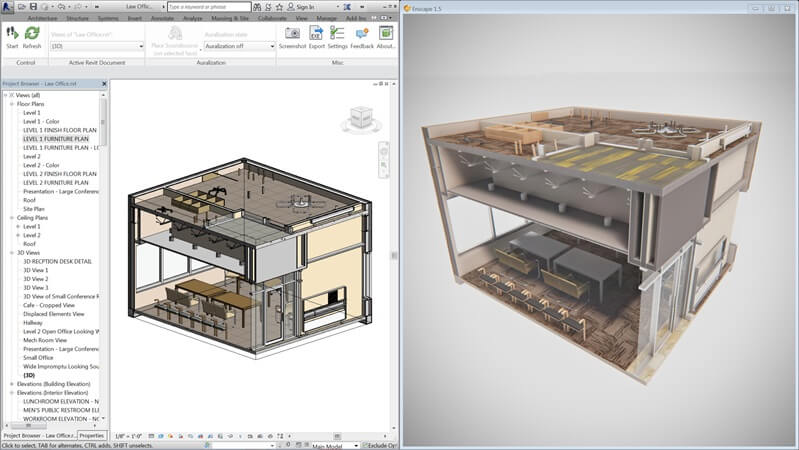
Task: Open the Massing & Site ribbon tab
Action: (x=230, y=18)
